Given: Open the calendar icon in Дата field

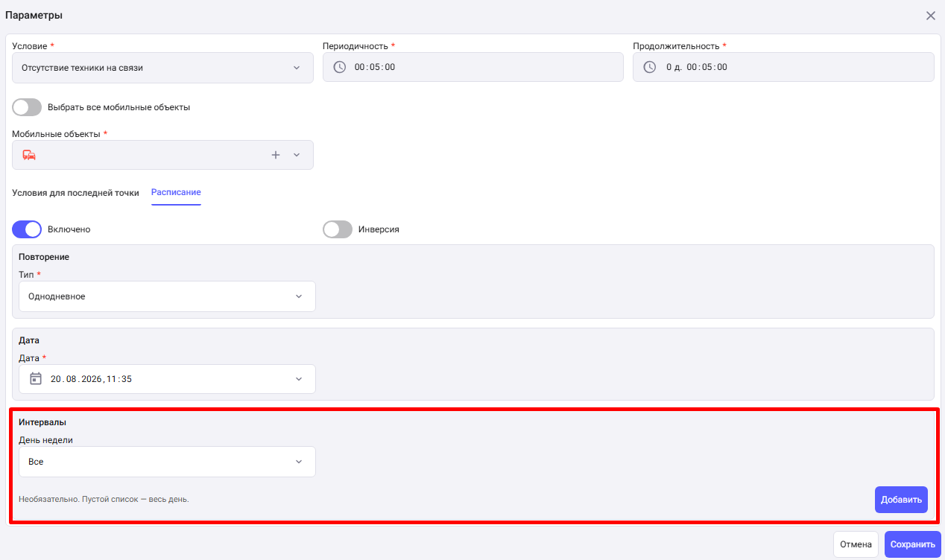Looking at the screenshot, I should [x=35, y=379].
